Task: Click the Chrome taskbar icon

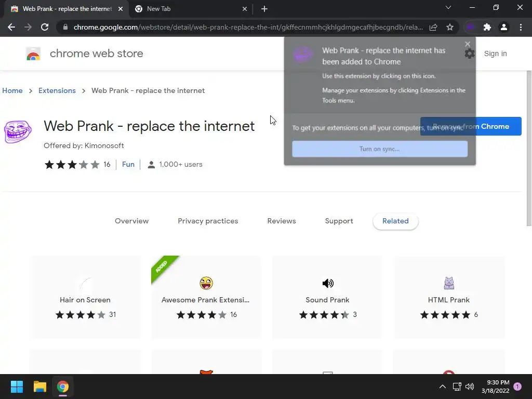Action: tap(63, 387)
